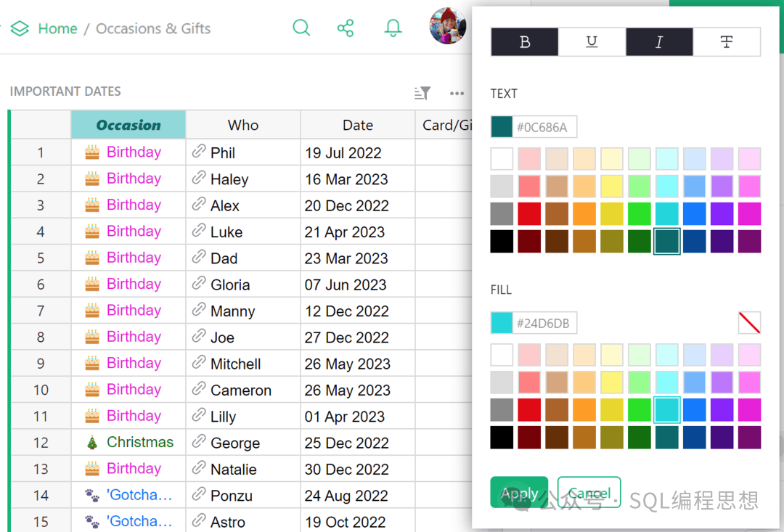The width and height of the screenshot is (784, 532).
Task: Click the share icon in header
Action: click(346, 28)
